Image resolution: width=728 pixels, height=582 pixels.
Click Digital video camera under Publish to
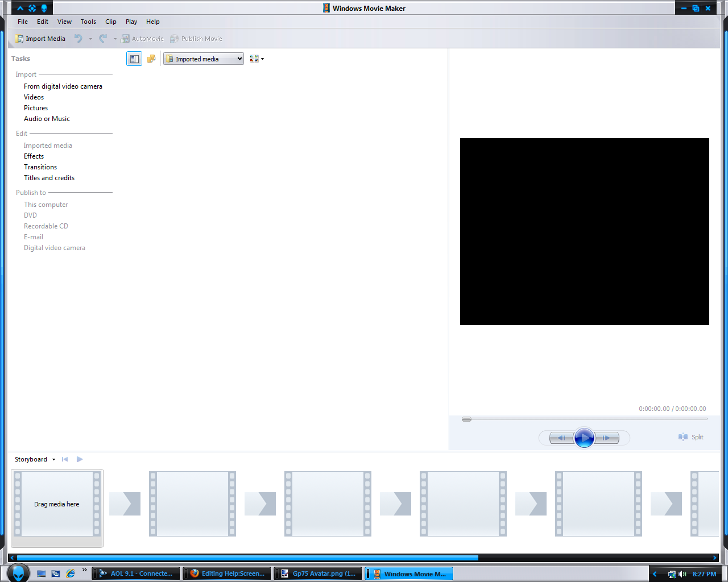click(x=55, y=248)
